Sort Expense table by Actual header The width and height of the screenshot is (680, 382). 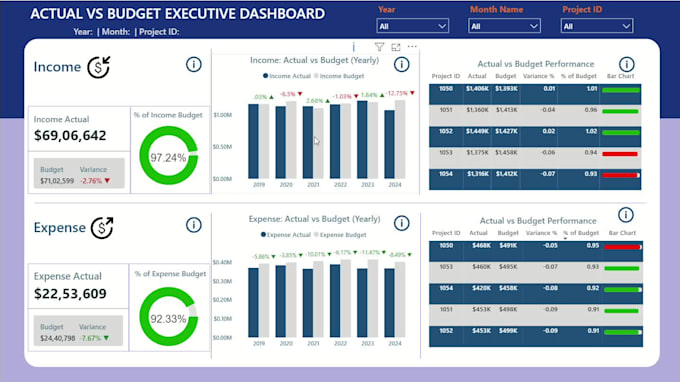coord(478,233)
